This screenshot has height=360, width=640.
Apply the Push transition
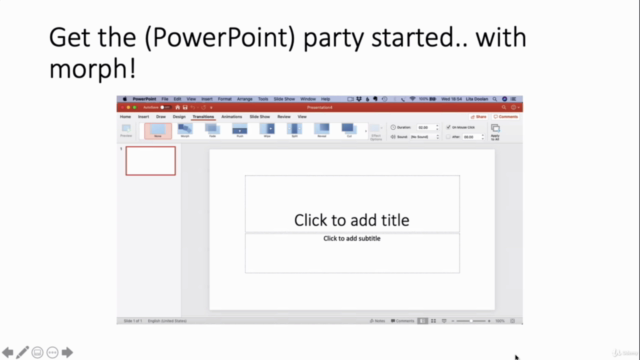240,131
